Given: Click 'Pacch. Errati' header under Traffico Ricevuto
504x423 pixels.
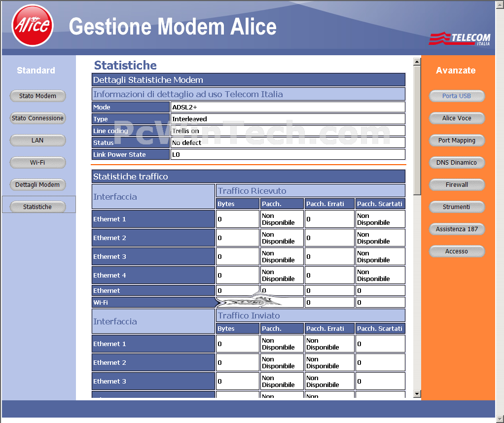Looking at the screenshot, I should pyautogui.click(x=330, y=204).
